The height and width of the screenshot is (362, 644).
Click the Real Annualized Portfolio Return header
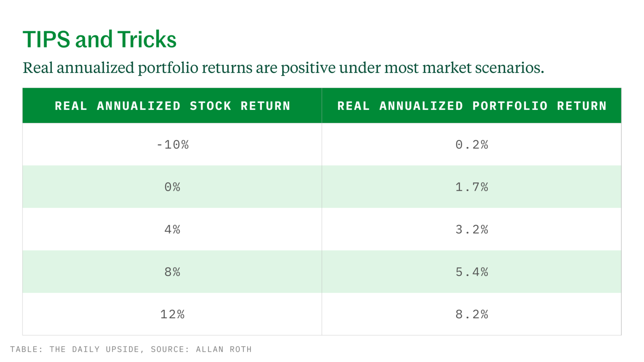tap(472, 106)
